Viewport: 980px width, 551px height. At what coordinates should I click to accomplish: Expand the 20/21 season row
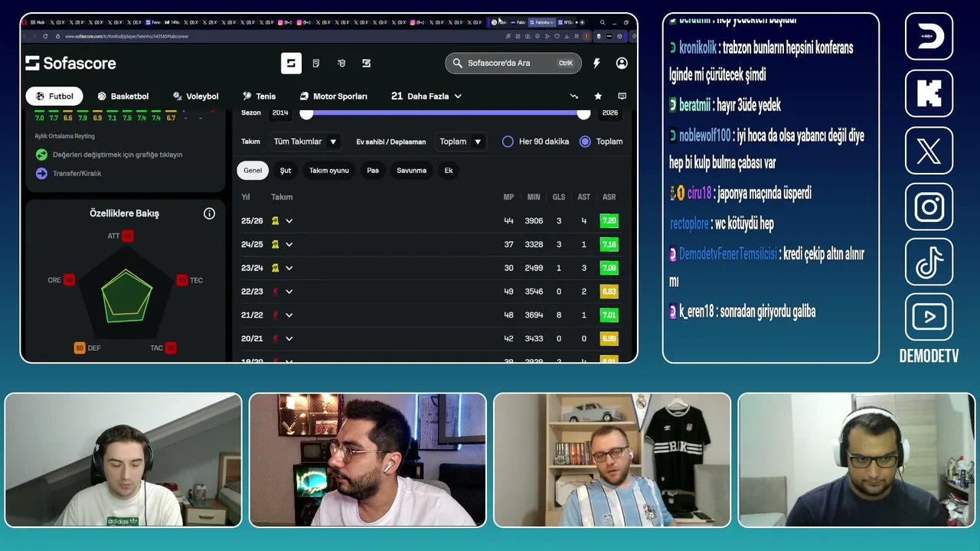tap(289, 339)
